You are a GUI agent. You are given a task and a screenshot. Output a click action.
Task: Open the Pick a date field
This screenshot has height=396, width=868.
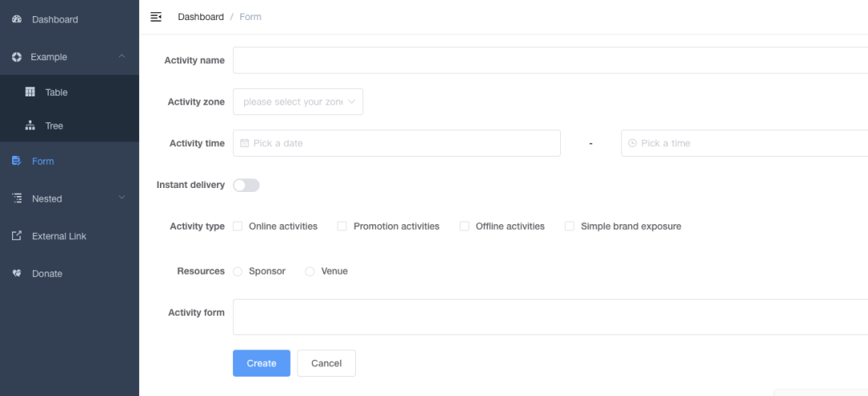(x=396, y=144)
